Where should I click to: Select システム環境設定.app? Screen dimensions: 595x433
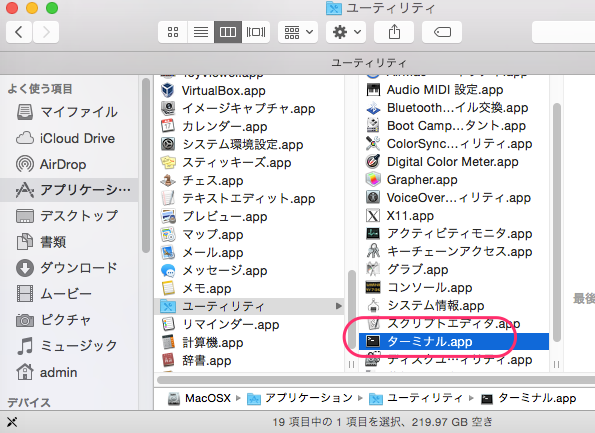tap(250, 145)
